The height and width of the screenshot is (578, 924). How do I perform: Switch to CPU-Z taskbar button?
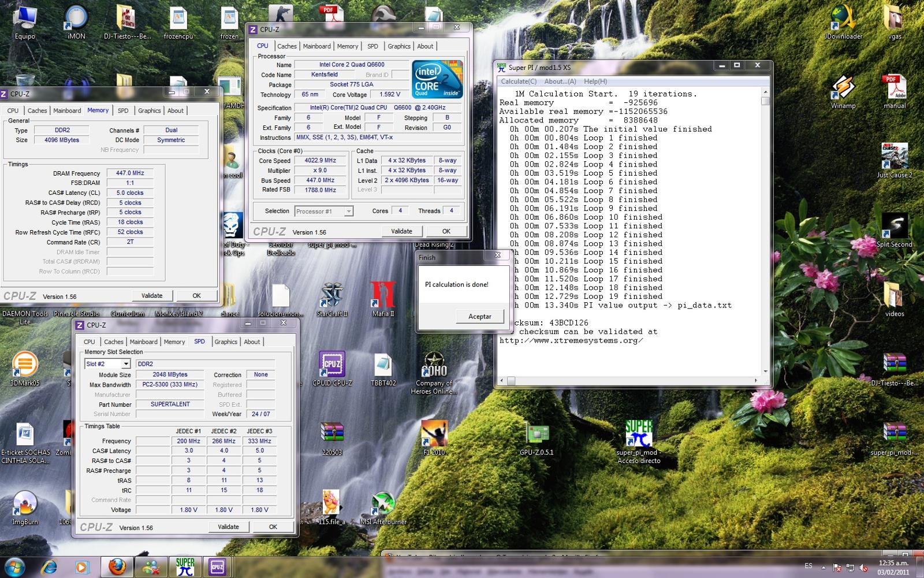pos(218,567)
